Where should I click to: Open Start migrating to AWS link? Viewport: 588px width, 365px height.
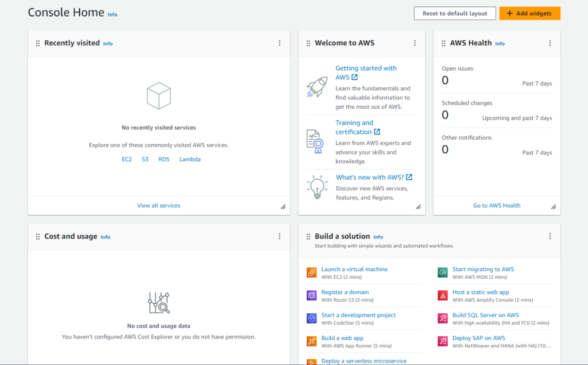coord(483,269)
